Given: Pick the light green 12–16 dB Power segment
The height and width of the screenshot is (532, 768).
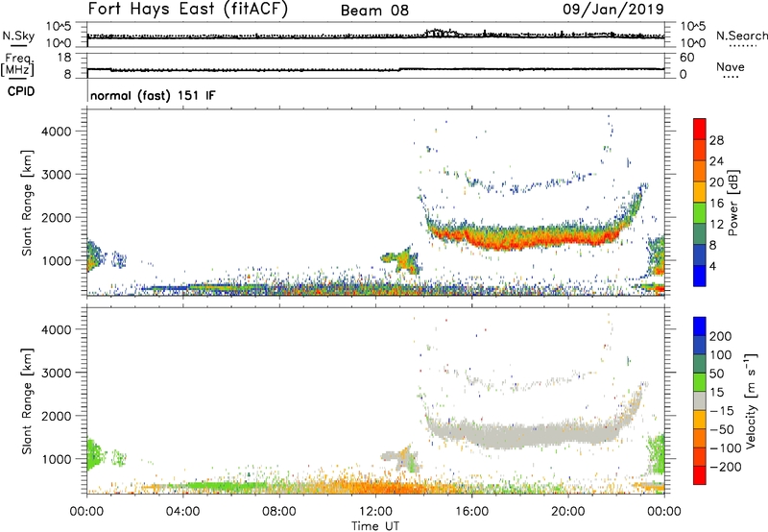Looking at the screenshot, I should pyautogui.click(x=700, y=213).
